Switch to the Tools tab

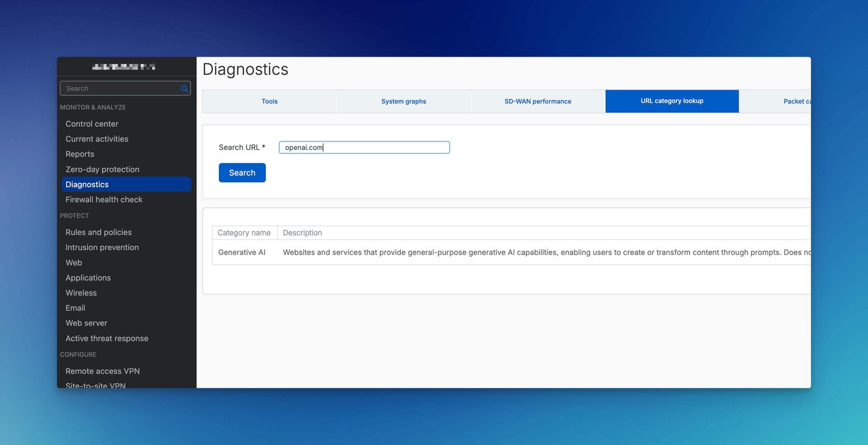(x=269, y=101)
